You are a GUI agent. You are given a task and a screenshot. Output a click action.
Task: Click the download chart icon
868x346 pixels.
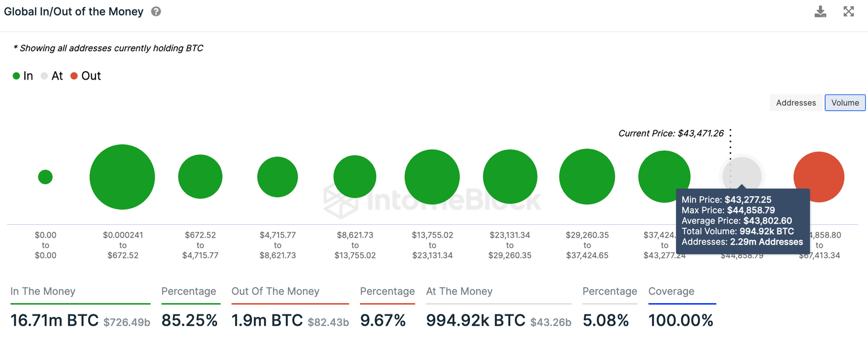(x=820, y=11)
